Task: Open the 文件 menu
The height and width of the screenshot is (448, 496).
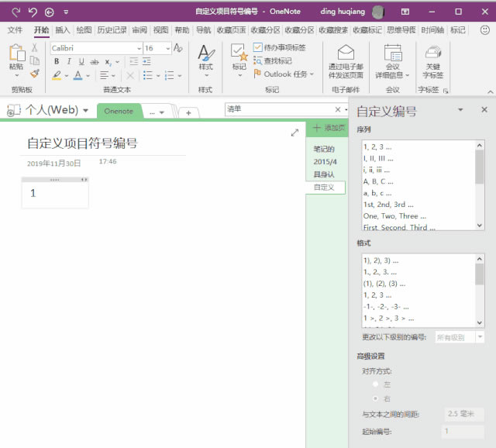Action: 15,30
